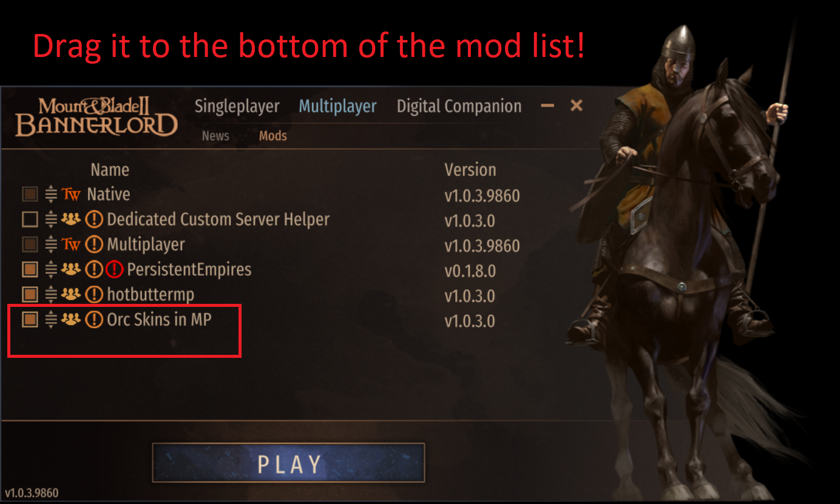Image resolution: width=840 pixels, height=504 pixels.
Task: Toggle the hotbuttermp checkbox
Action: click(x=30, y=295)
